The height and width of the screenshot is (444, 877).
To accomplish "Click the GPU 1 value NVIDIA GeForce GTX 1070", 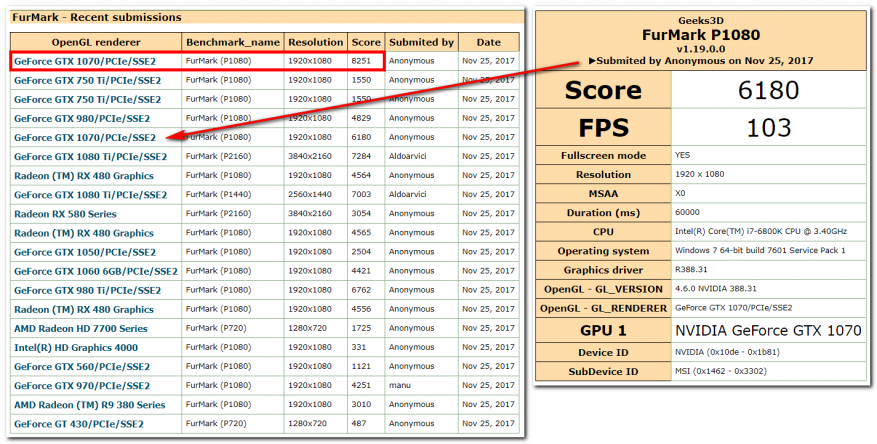I will [x=768, y=330].
